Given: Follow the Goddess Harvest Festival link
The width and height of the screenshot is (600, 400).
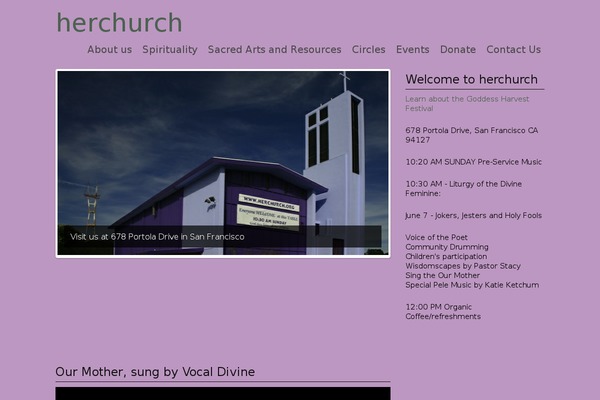Looking at the screenshot, I should pyautogui.click(x=467, y=104).
